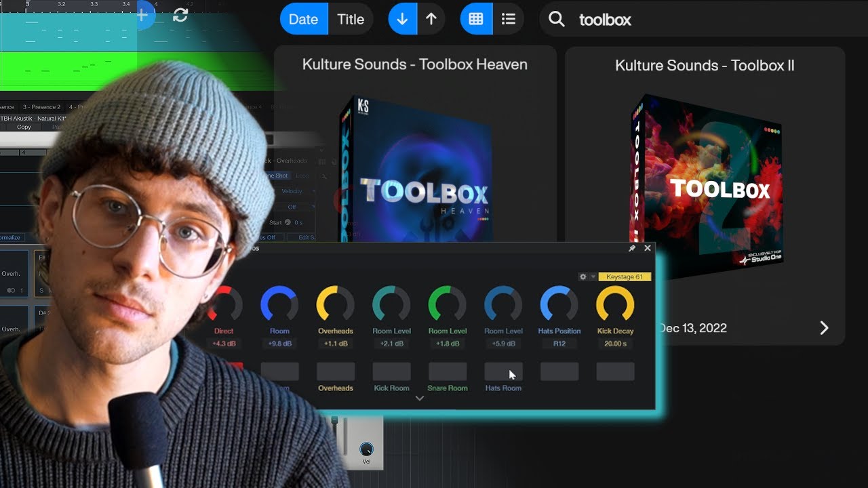The width and height of the screenshot is (868, 488).
Task: Open Toolbox II card right chevron
Action: click(824, 328)
